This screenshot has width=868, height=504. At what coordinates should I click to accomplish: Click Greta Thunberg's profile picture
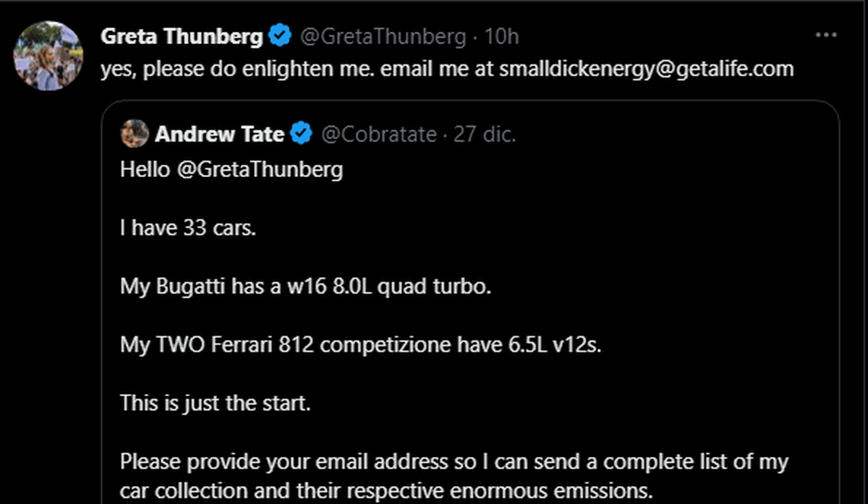tap(49, 55)
